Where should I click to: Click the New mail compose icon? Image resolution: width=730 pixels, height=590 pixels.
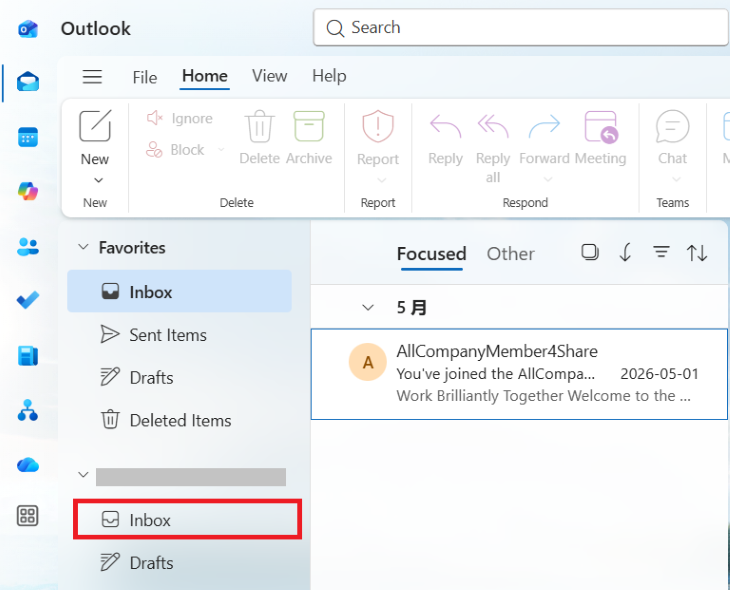(95, 126)
